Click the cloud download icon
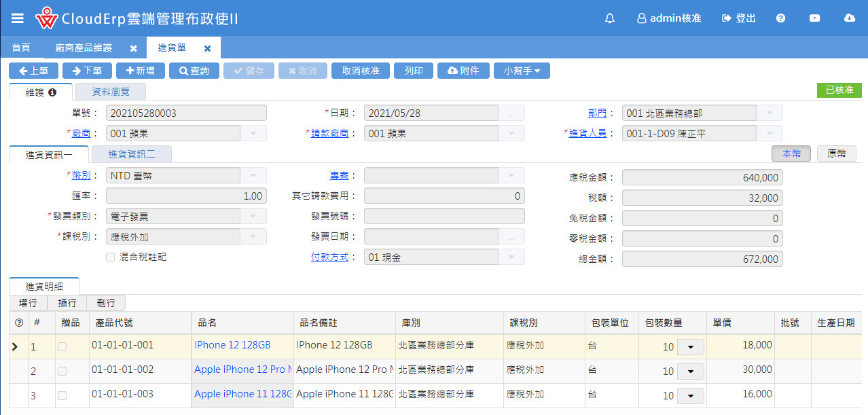The width and height of the screenshot is (868, 415). pos(850,18)
